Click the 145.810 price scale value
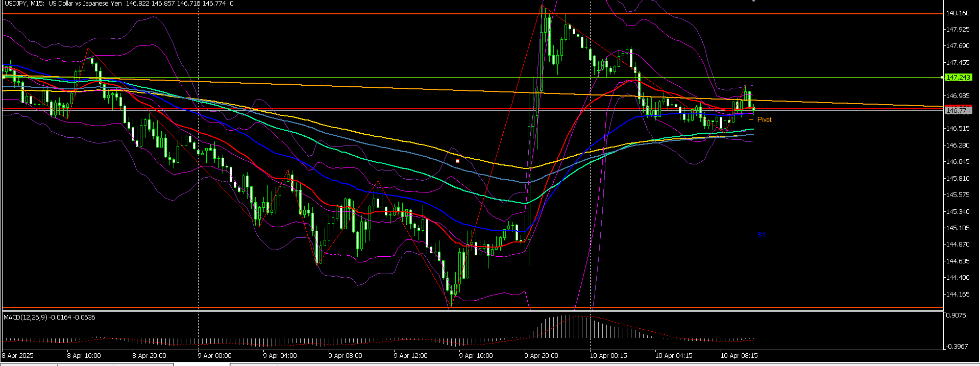Image resolution: width=980 pixels, height=366 pixels. tap(958, 179)
